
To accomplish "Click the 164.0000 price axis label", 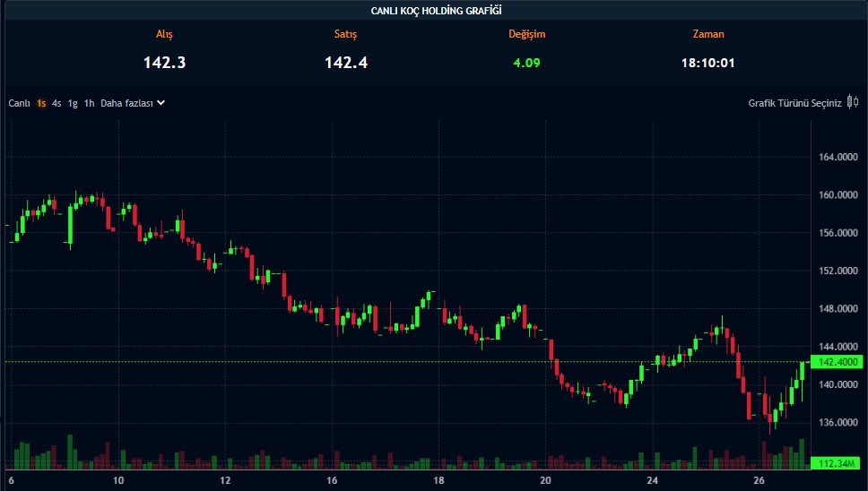I will [x=836, y=158].
